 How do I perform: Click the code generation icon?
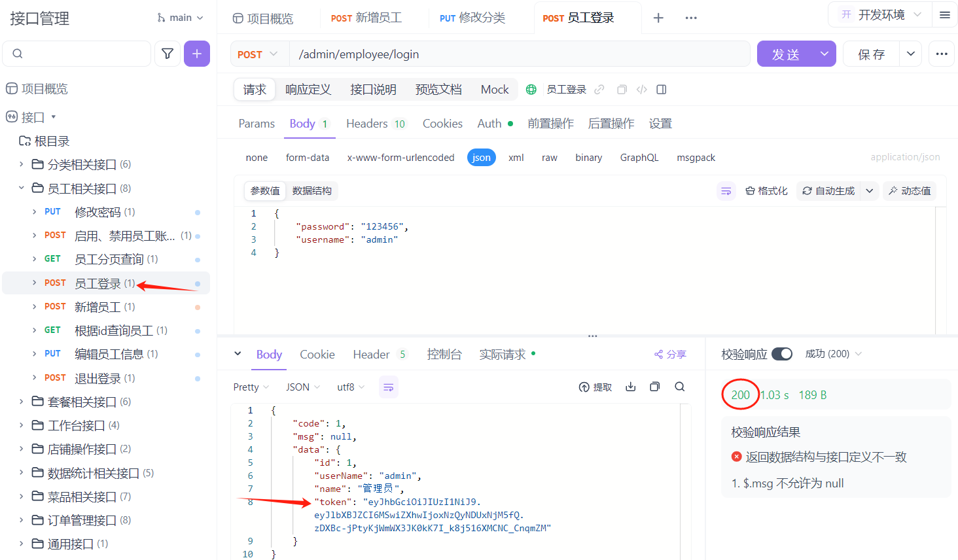click(642, 90)
